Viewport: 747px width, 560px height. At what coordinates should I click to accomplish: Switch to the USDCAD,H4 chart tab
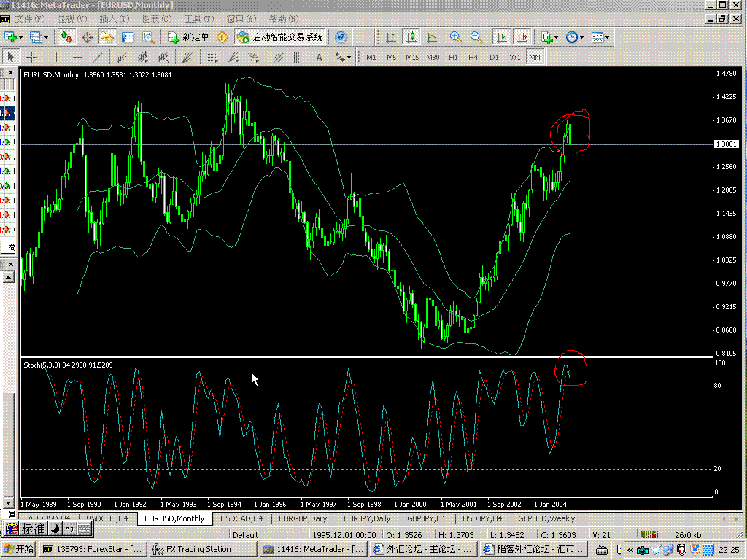(x=241, y=518)
